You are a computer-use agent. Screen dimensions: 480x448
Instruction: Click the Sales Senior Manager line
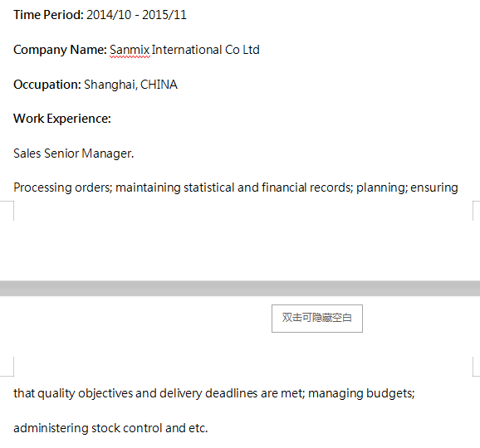click(x=74, y=153)
